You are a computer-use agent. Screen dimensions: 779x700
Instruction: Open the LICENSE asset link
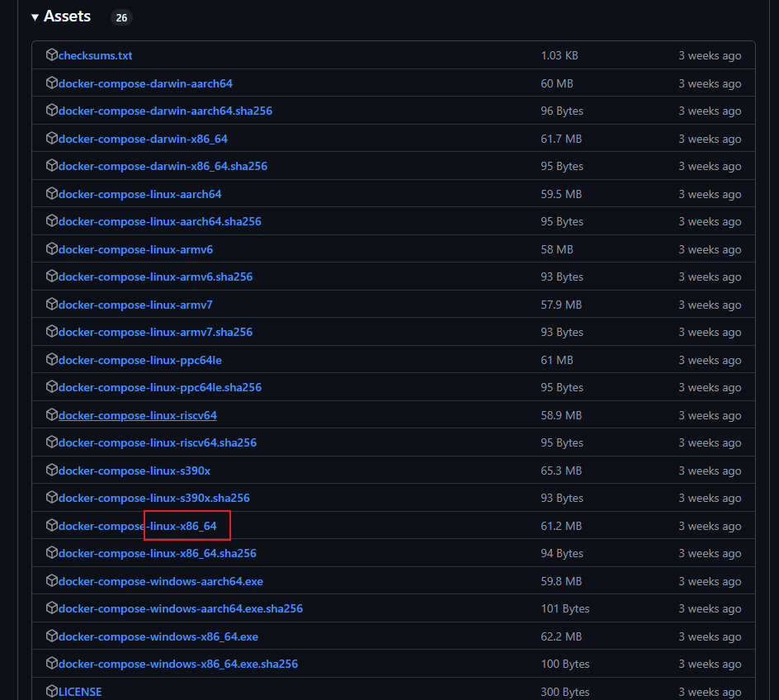(80, 692)
